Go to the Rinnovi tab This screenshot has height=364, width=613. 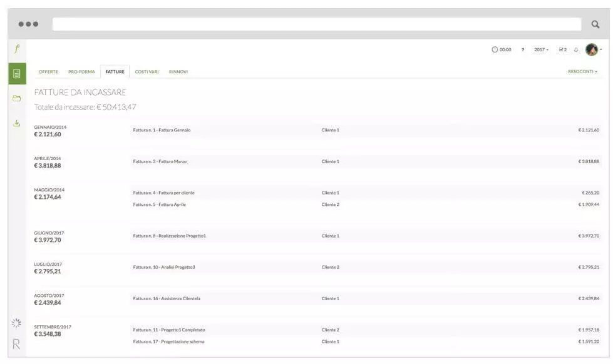[x=178, y=71]
